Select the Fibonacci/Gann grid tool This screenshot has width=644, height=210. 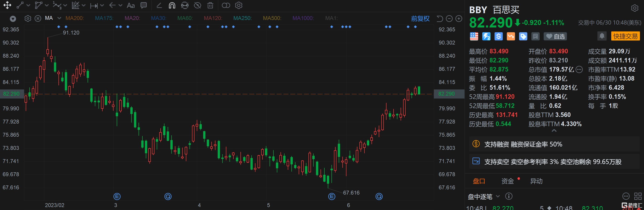[x=76, y=5]
